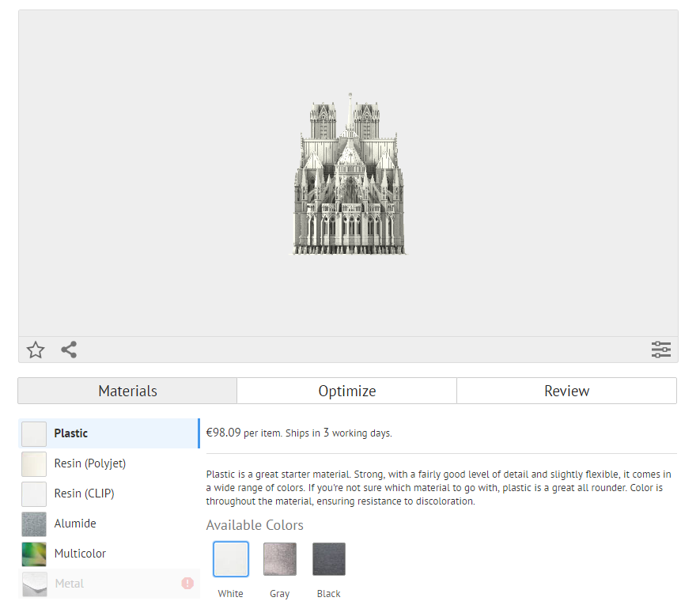The image size is (700, 605).
Task: Open the Review tab
Action: [566, 391]
